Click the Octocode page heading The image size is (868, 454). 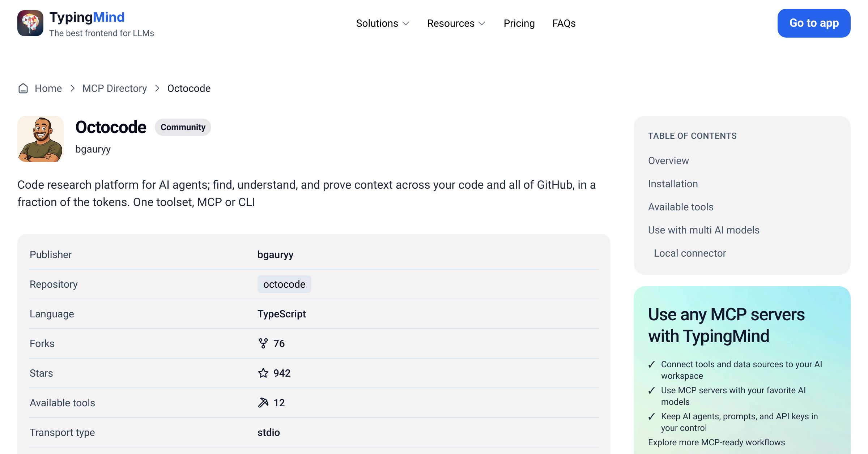(111, 127)
